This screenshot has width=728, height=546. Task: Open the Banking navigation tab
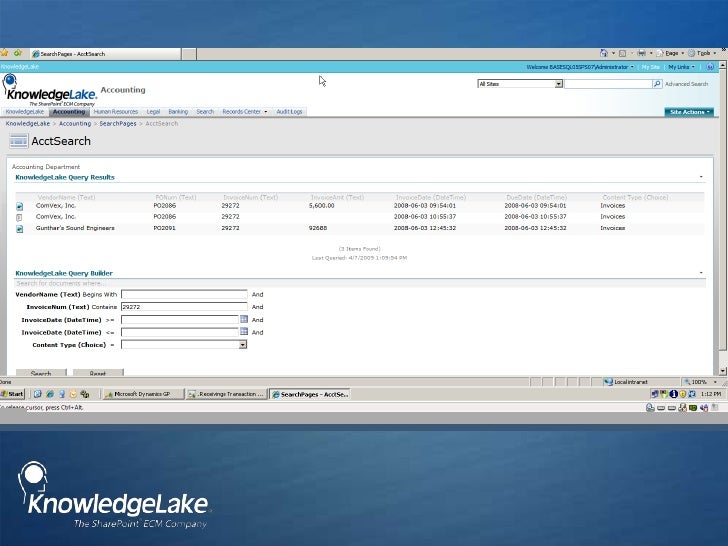pyautogui.click(x=178, y=112)
